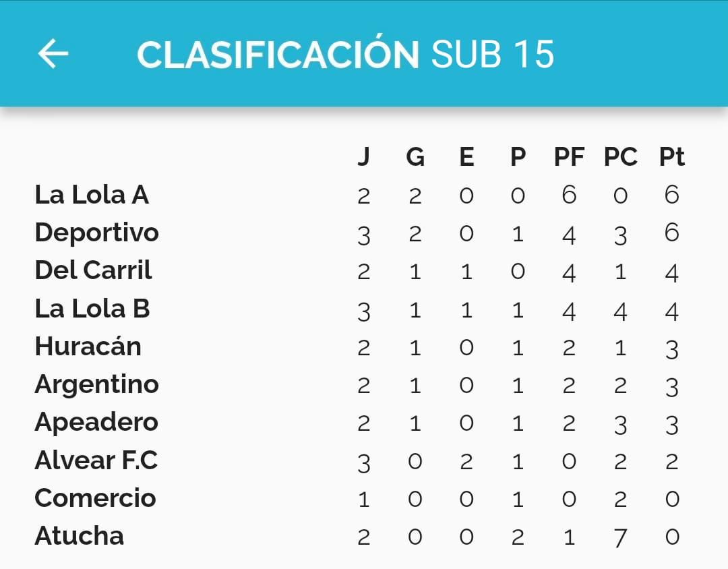The image size is (728, 569).
Task: Tap the Comercio team name
Action: 95,498
